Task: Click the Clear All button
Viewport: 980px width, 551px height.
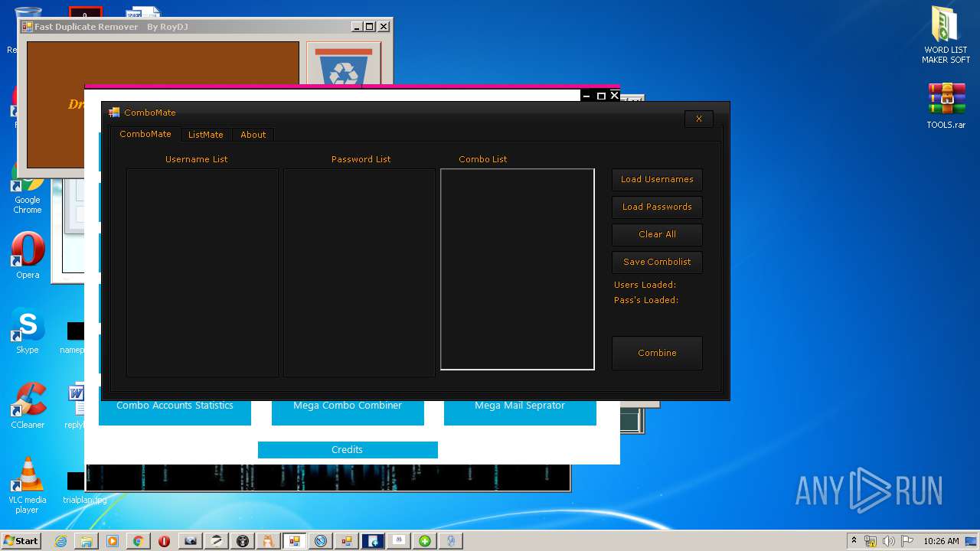Action: pos(657,234)
